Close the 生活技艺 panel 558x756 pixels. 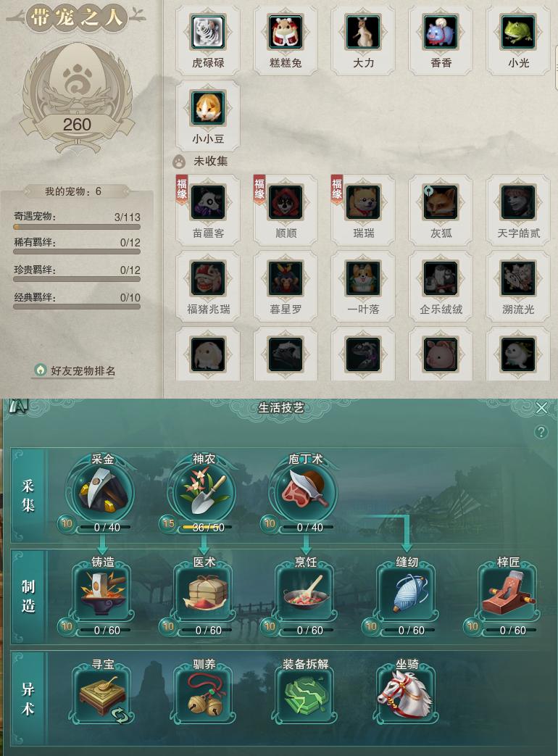click(541, 408)
